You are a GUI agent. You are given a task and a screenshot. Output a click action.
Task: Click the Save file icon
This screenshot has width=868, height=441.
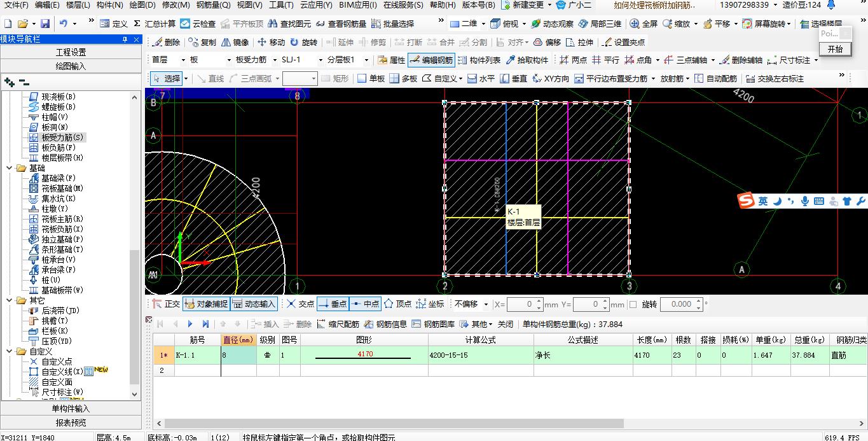coord(45,24)
